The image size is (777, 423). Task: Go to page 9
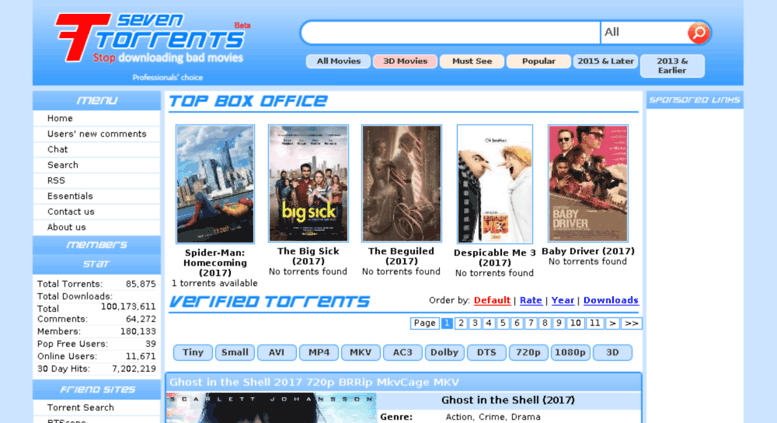(558, 323)
